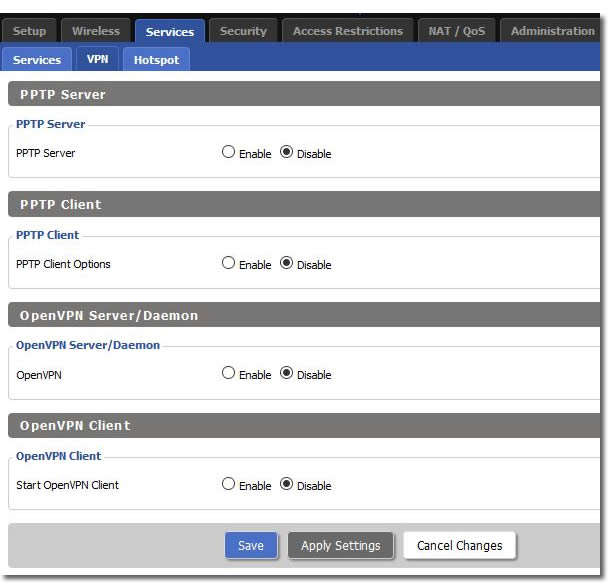Open Access Restrictions tab
Screen dimensions: 608x583
[x=348, y=31]
